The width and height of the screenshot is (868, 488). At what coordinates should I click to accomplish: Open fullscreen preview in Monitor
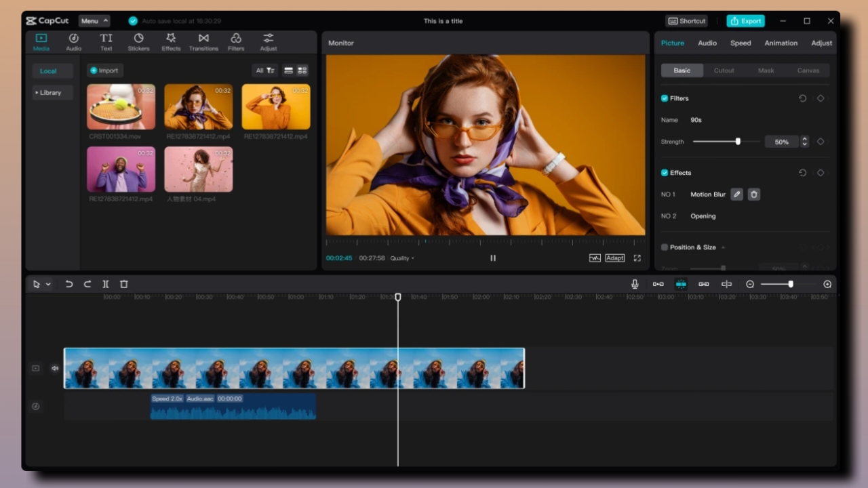tap(637, 258)
